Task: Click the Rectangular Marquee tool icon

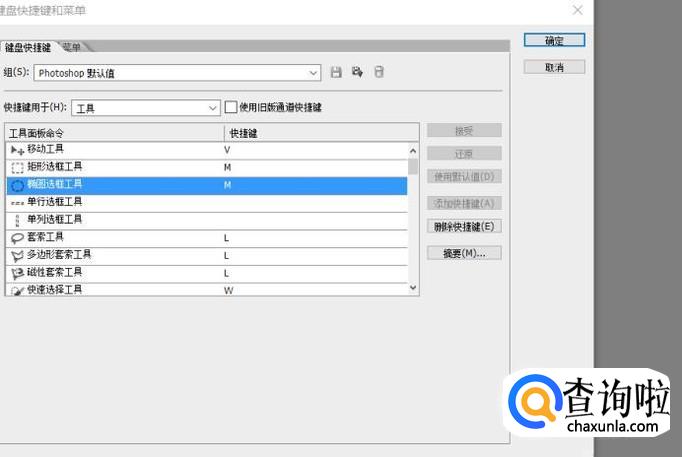Action: click(x=17, y=168)
